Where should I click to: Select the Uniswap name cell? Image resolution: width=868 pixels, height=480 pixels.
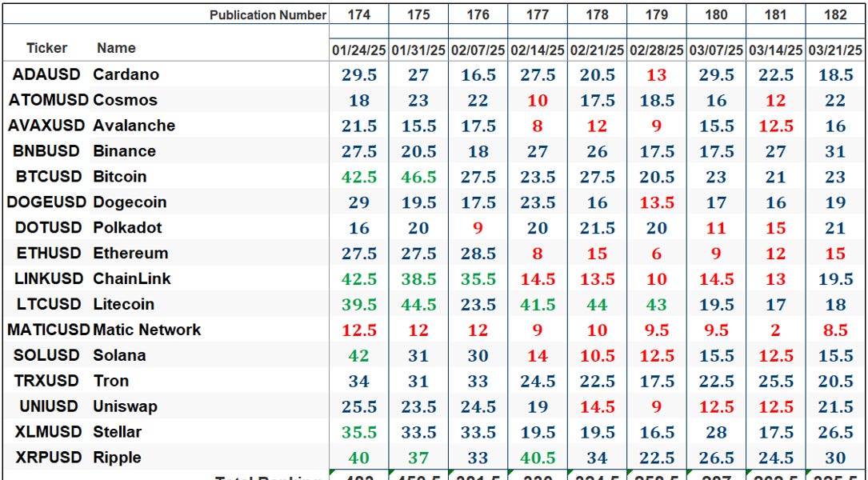125,406
